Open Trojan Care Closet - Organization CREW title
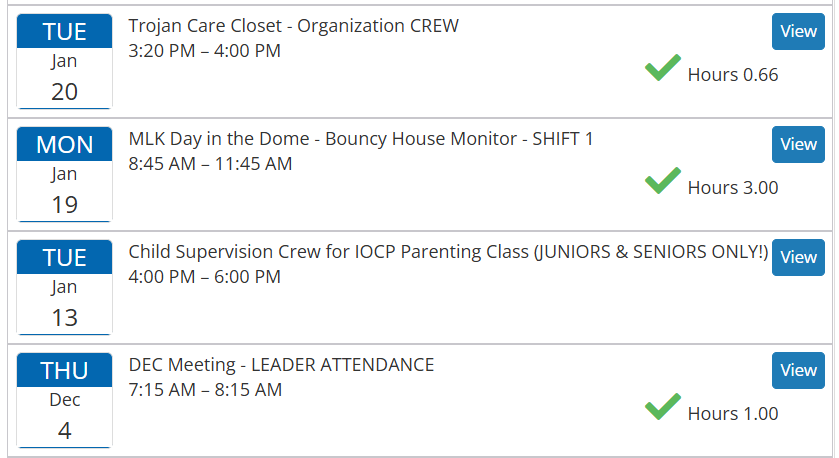 (x=293, y=26)
